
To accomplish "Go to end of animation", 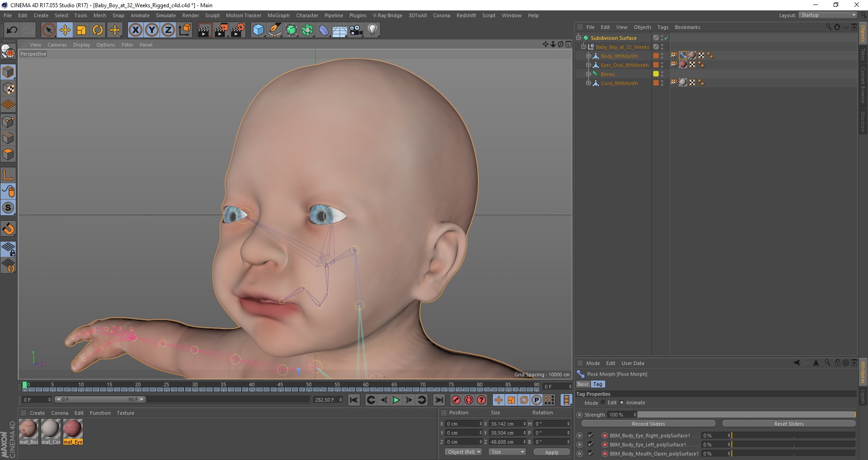I will point(439,400).
